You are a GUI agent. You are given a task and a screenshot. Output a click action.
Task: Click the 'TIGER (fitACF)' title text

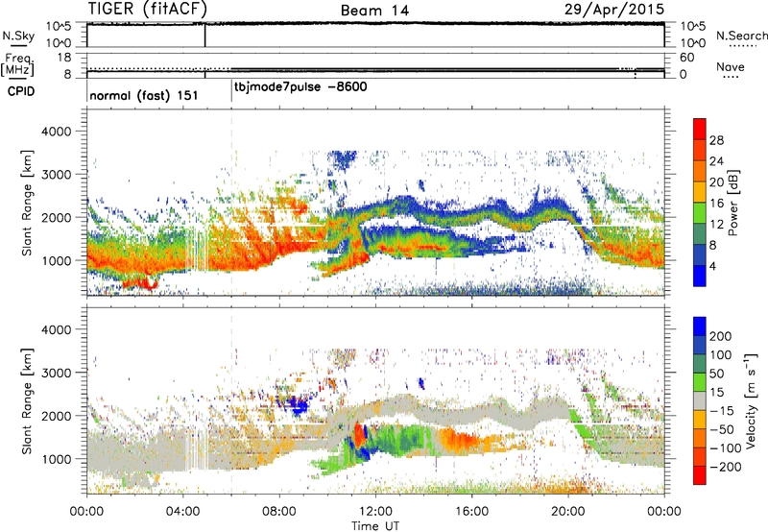click(x=148, y=10)
